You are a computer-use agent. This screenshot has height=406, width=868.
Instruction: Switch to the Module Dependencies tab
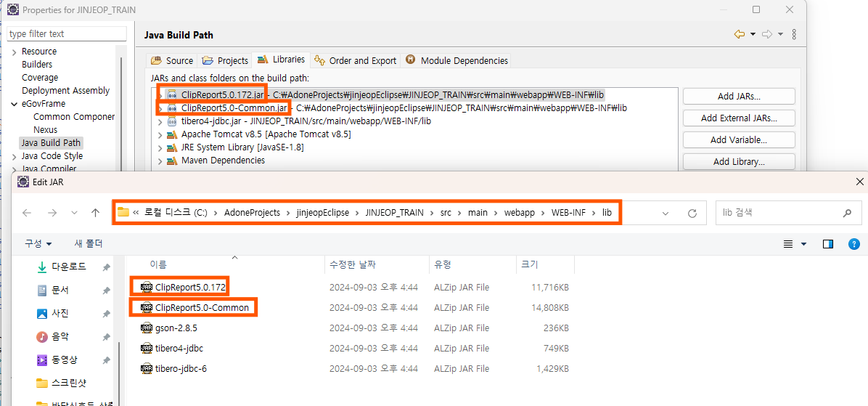click(457, 60)
